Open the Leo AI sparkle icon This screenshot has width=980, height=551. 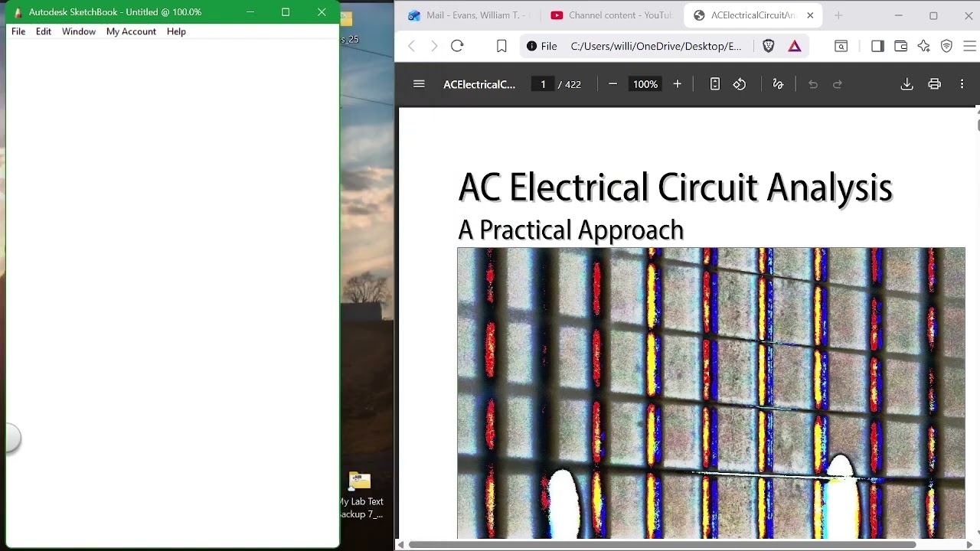(x=923, y=46)
